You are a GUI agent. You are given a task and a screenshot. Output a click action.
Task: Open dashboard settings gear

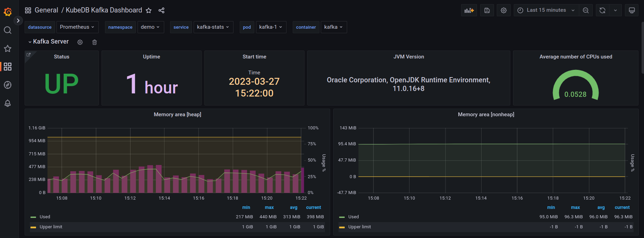(504, 10)
